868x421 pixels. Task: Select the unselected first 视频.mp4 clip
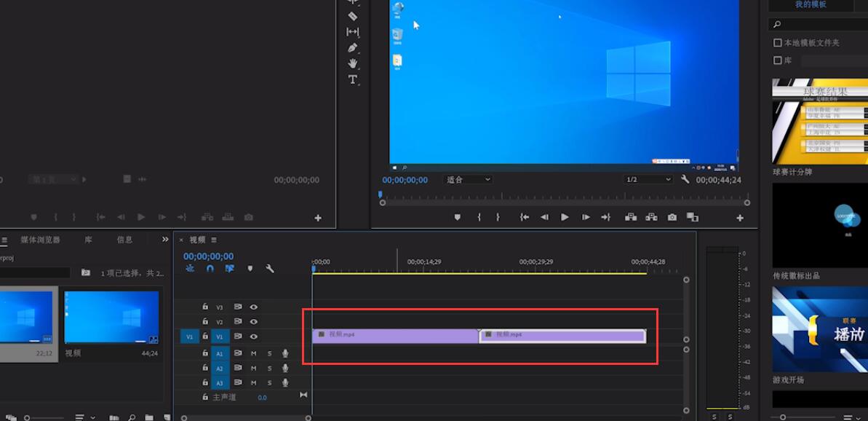click(x=395, y=337)
